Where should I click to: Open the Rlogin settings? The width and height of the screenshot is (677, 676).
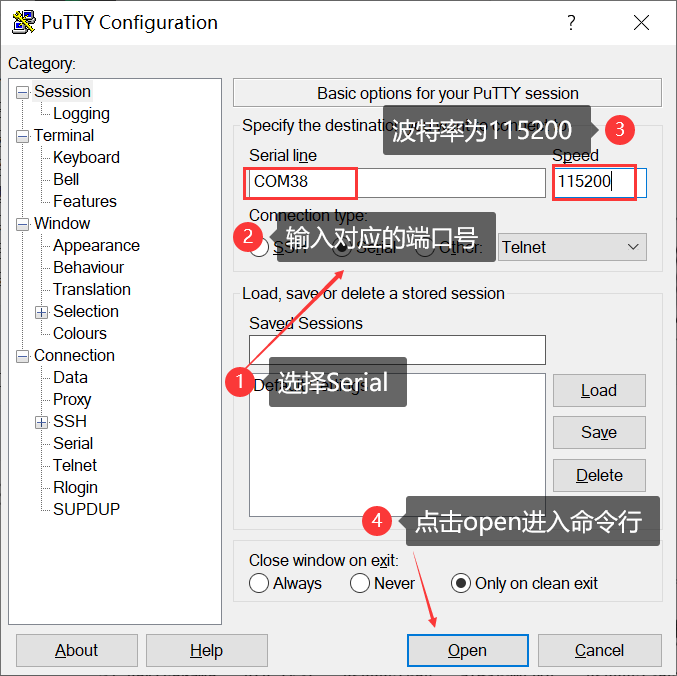pos(75,488)
